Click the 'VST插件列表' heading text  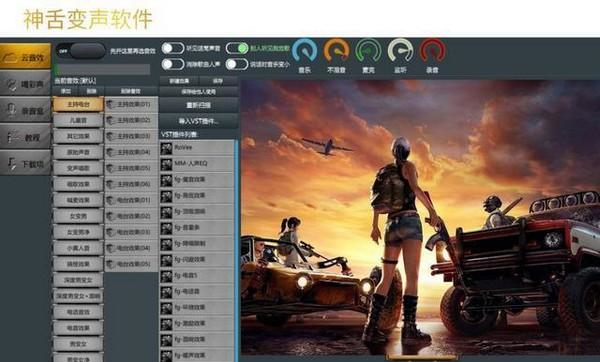[x=179, y=134]
